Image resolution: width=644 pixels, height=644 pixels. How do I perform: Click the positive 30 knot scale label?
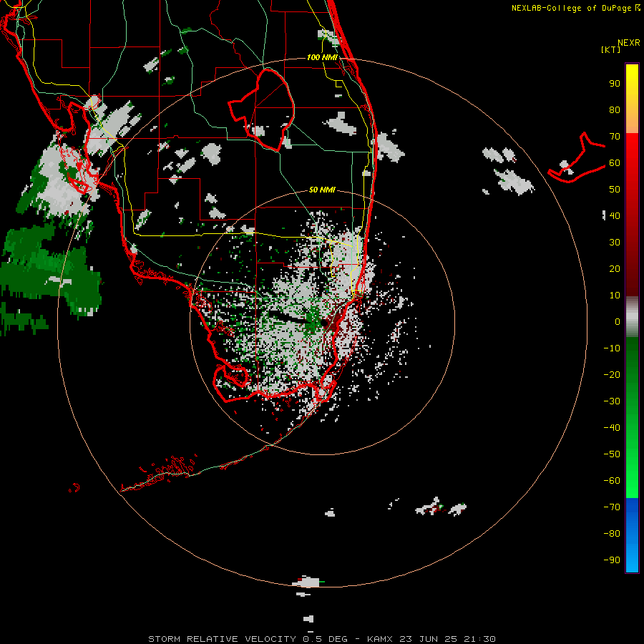(615, 243)
